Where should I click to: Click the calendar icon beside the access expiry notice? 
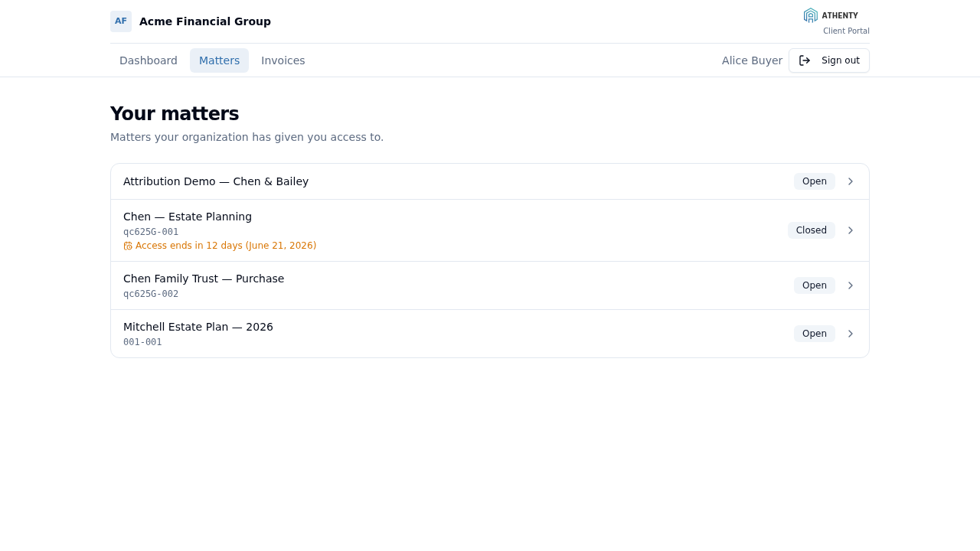128,246
